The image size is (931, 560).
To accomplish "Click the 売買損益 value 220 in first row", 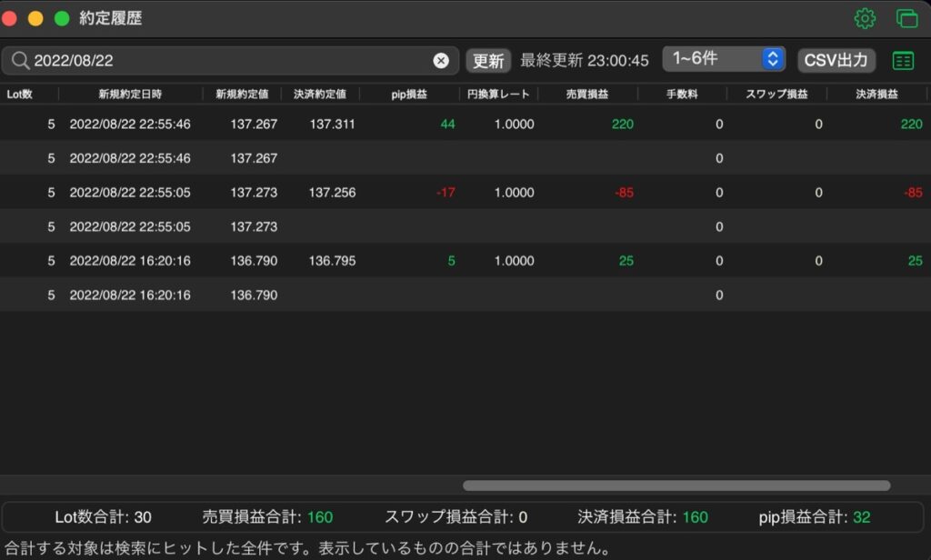I will point(622,125).
